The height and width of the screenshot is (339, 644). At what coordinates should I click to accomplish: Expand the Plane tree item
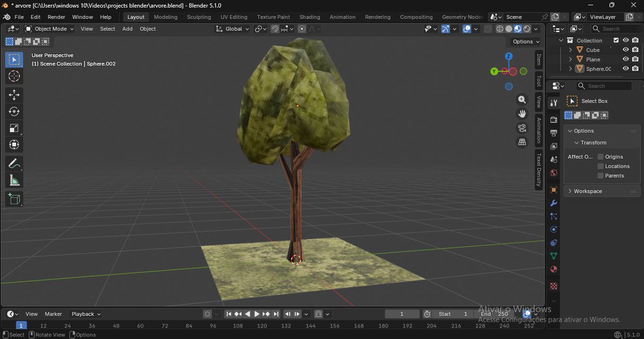[x=570, y=59]
